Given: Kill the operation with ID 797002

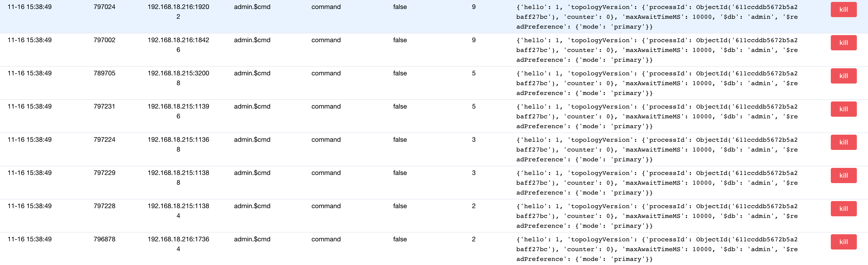Looking at the screenshot, I should pyautogui.click(x=843, y=42).
